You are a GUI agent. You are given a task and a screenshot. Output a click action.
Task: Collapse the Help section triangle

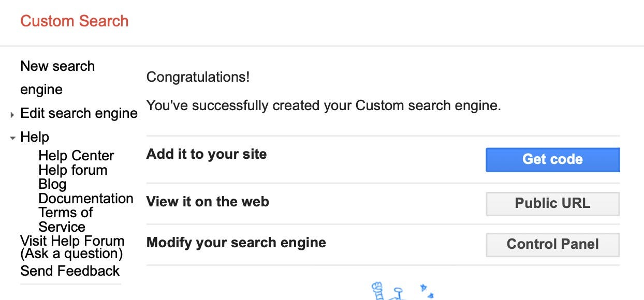coord(12,138)
